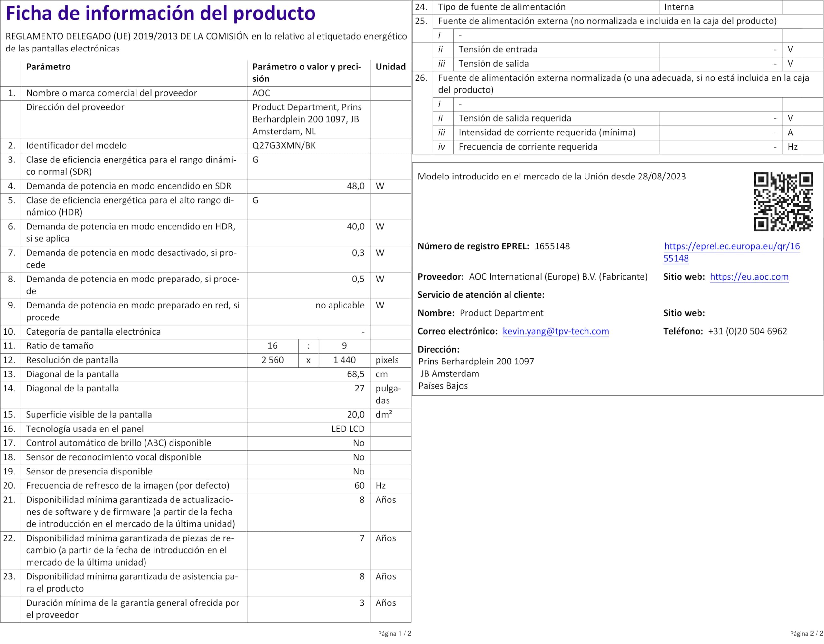Click the SDR power value 48,0
This screenshot has height=644, width=824.
[355, 186]
